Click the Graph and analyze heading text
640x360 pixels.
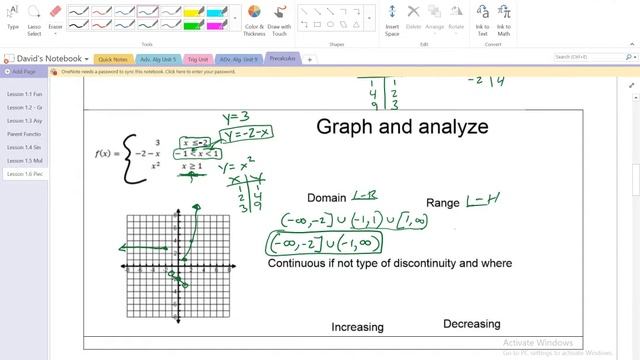[402, 127]
